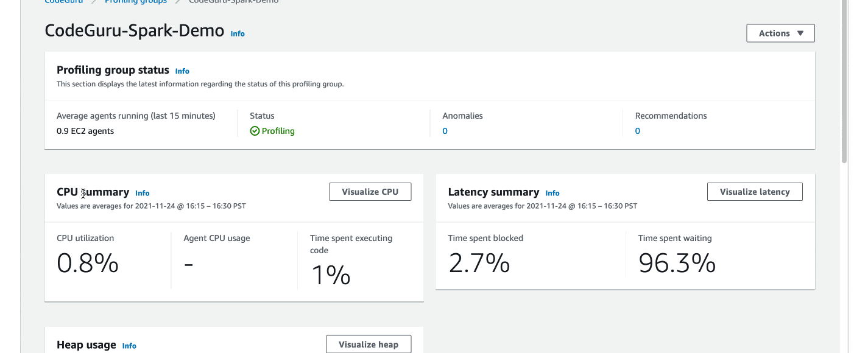Open Info beside the CodeGuru-Spark-Demo title
Image resolution: width=868 pixels, height=353 pixels.
(237, 33)
